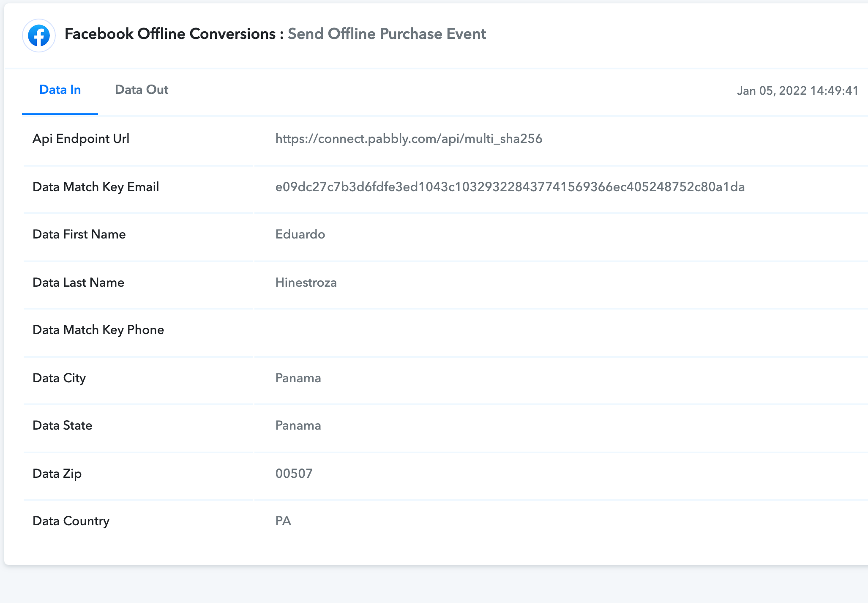Image resolution: width=868 pixels, height=603 pixels.
Task: Click the Data City label
Action: tap(59, 378)
